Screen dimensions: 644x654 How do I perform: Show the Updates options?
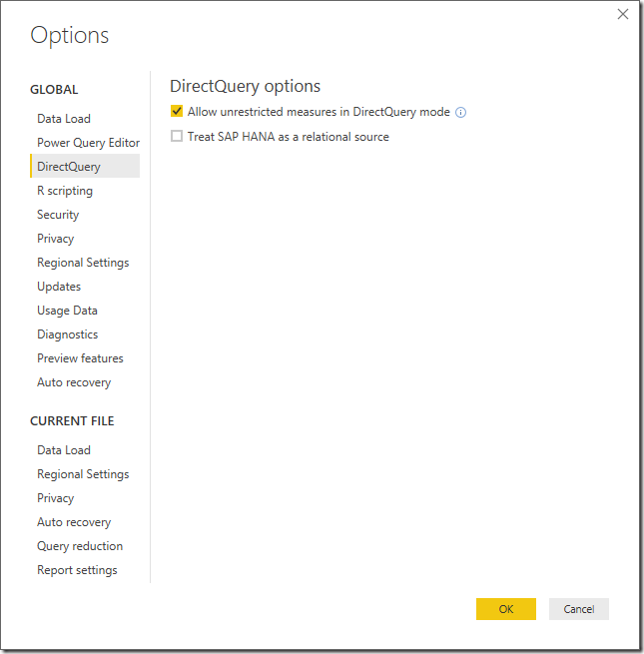coord(59,287)
